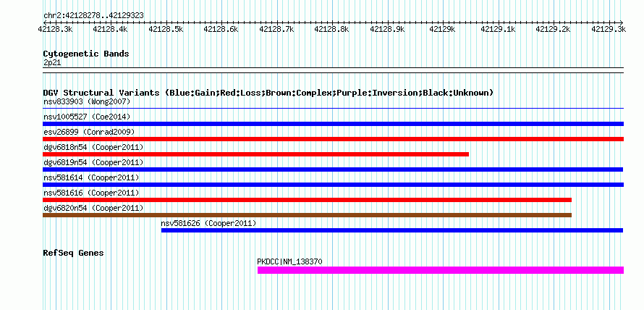Click the Cytogenetic Bands track title
The height and width of the screenshot is (310, 644).
coord(86,54)
